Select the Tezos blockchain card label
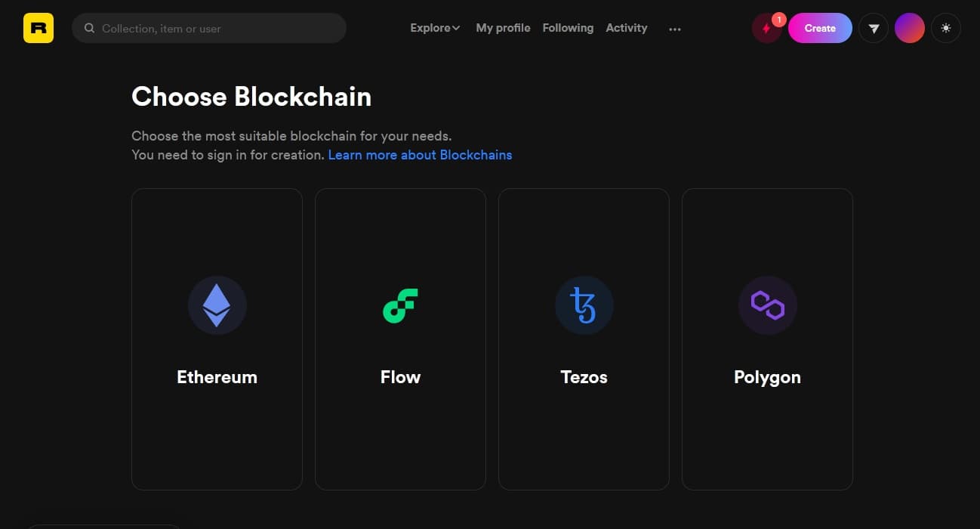Viewport: 980px width, 529px height. (x=584, y=377)
